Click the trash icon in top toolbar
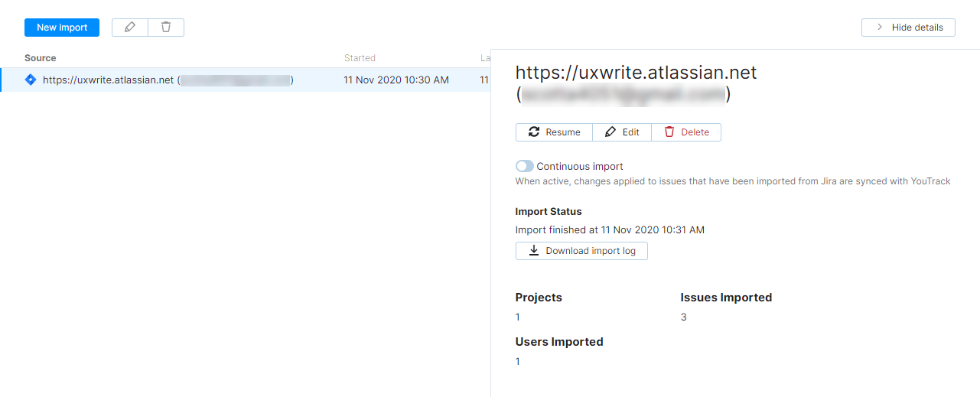980x397 pixels. tap(166, 28)
